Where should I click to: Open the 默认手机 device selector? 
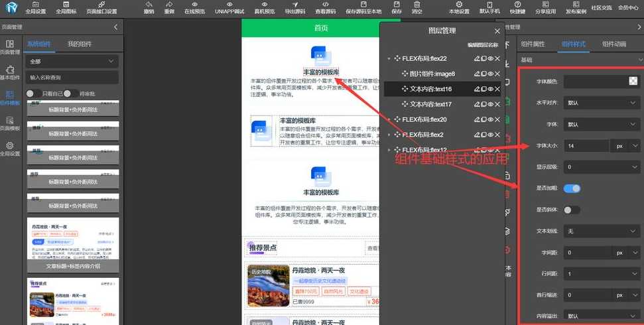(x=489, y=8)
